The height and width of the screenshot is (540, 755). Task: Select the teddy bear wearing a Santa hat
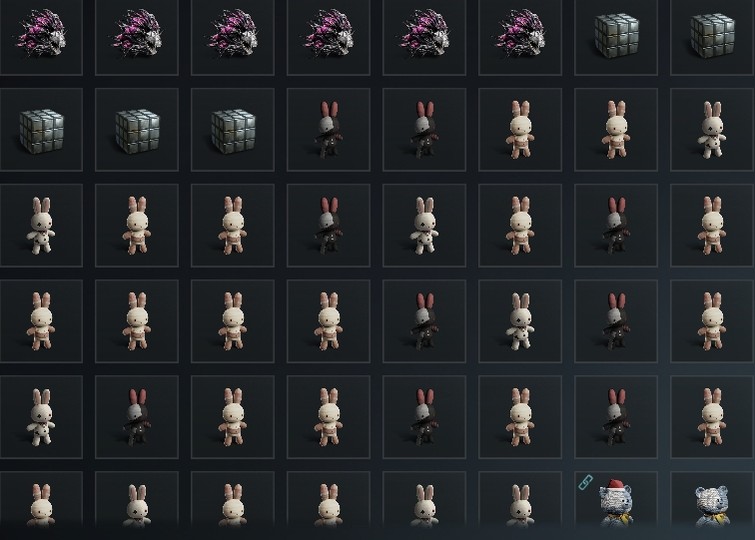(616, 502)
